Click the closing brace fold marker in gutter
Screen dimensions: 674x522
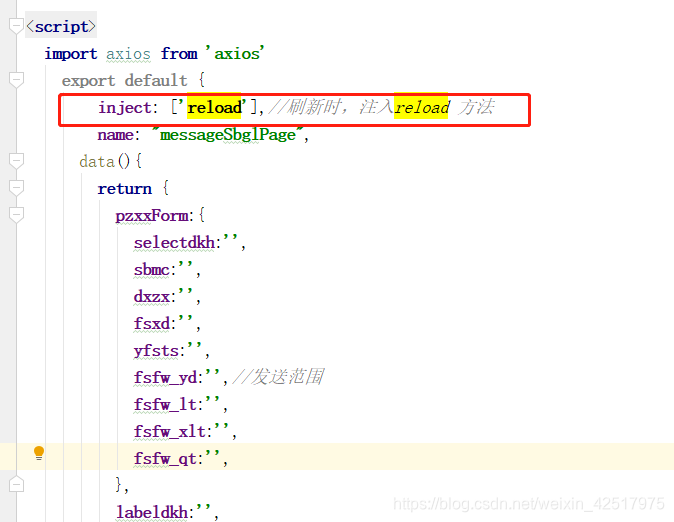point(16,484)
